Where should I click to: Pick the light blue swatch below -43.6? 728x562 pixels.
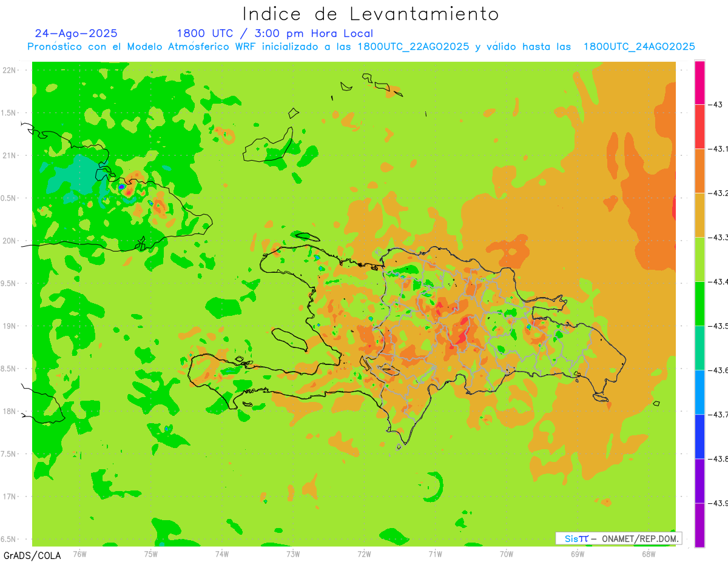coord(699,392)
